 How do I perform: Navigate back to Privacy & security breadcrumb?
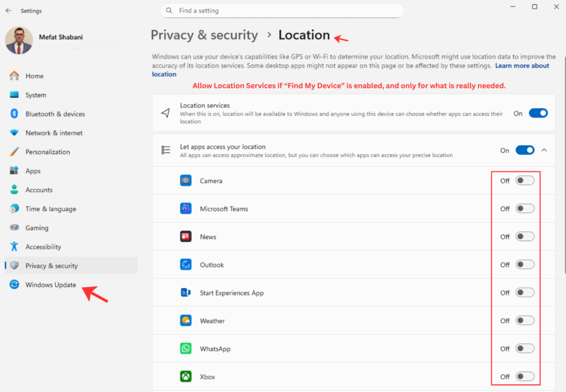click(204, 35)
